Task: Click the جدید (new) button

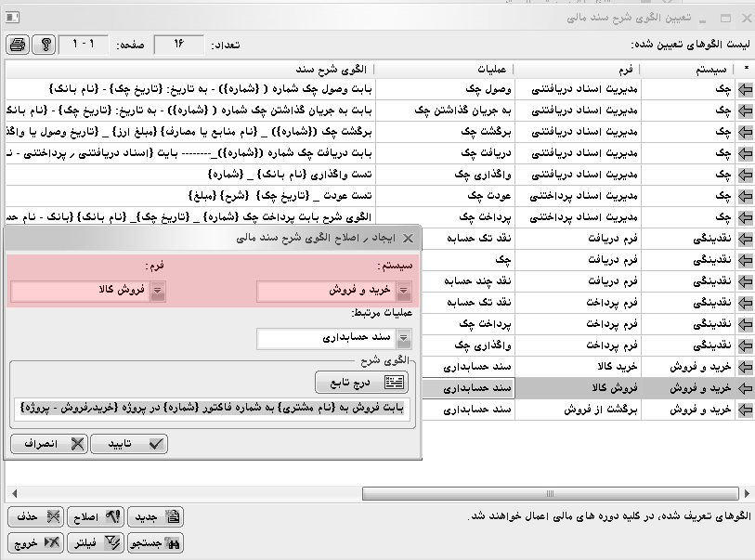Action: point(159,517)
